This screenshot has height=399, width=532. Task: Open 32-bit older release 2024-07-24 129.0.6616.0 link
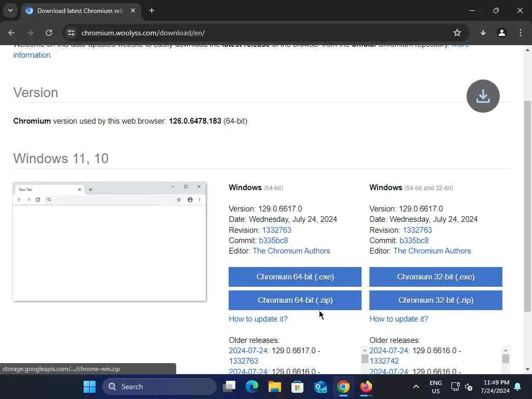click(389, 351)
